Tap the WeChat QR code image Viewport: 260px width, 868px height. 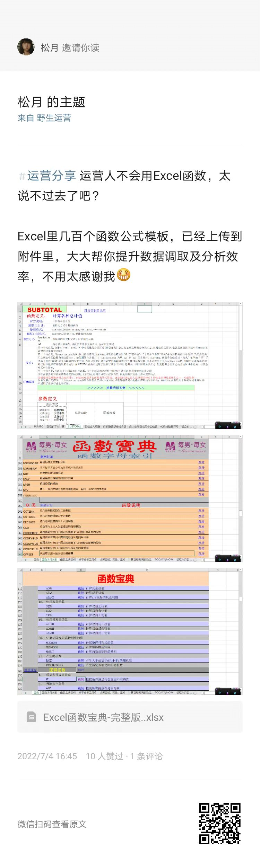[x=220, y=824]
